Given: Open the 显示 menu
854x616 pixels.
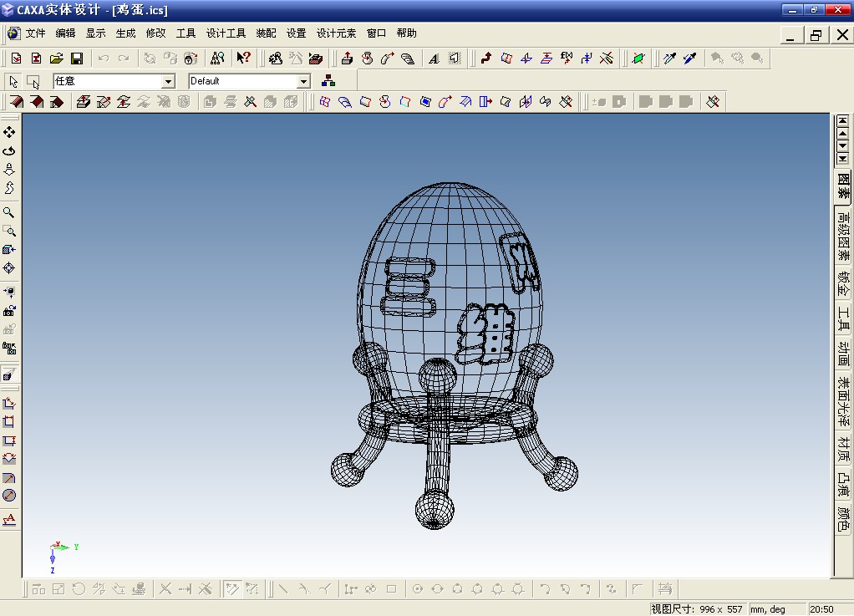Looking at the screenshot, I should point(95,33).
